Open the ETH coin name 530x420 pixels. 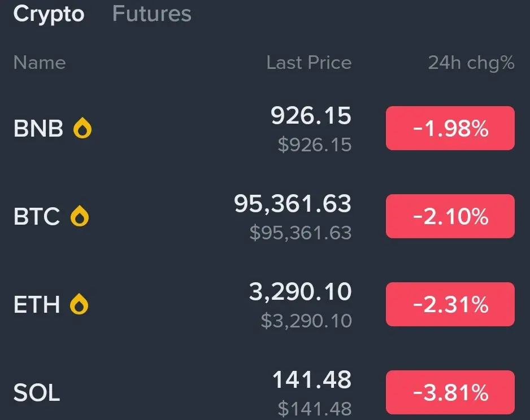coord(37,305)
